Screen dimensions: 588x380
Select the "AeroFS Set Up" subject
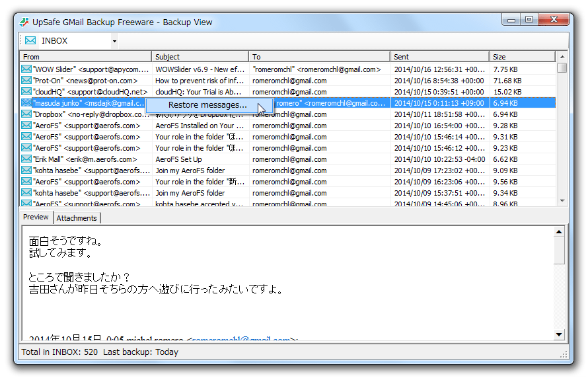pos(178,159)
